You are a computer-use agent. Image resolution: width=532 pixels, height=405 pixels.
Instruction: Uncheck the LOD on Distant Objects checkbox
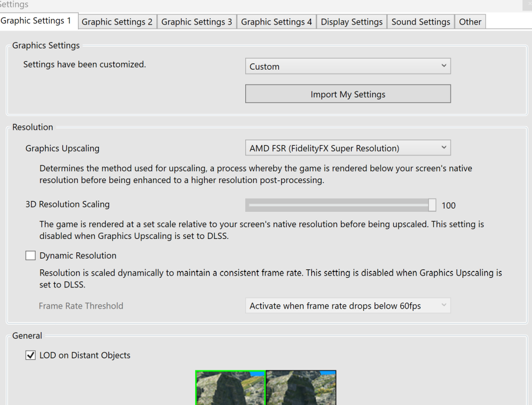[x=31, y=356]
